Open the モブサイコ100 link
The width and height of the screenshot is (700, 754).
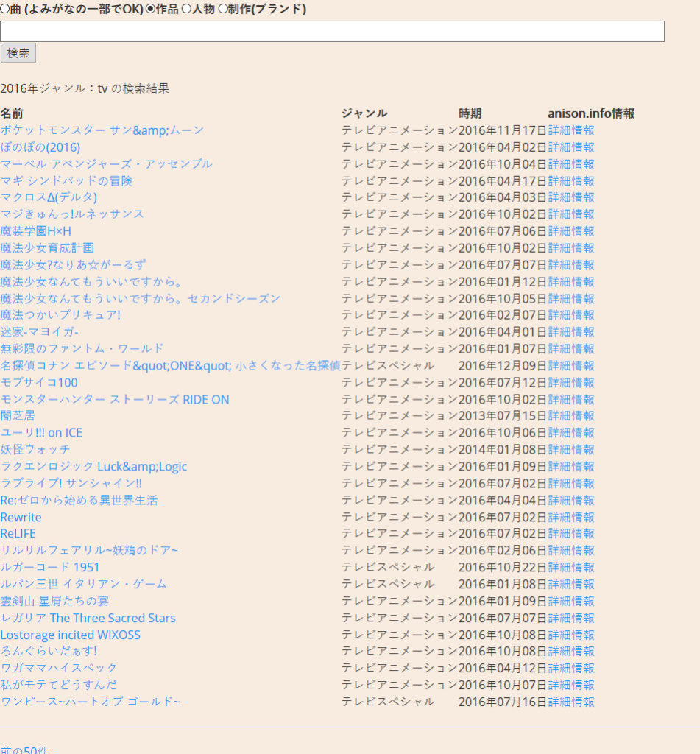[39, 383]
